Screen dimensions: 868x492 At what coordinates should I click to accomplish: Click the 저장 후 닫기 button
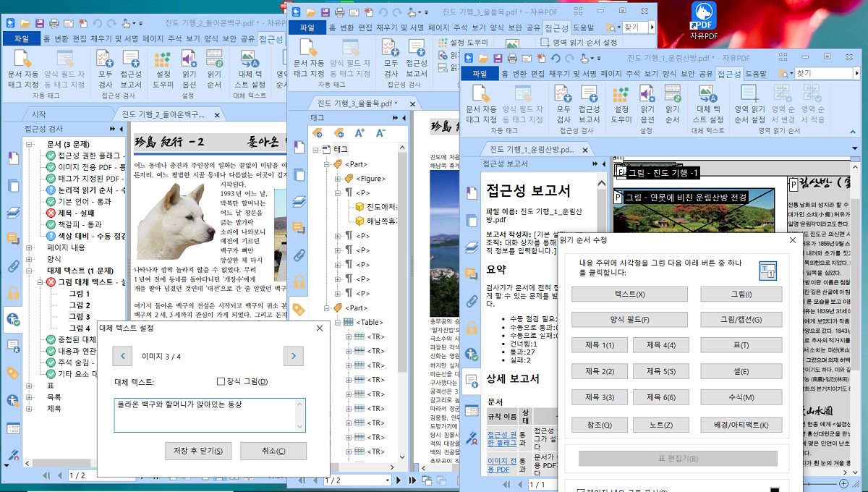pyautogui.click(x=197, y=451)
